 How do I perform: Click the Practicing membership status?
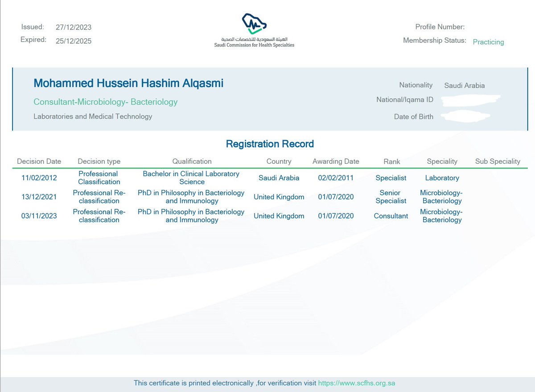pyautogui.click(x=488, y=42)
